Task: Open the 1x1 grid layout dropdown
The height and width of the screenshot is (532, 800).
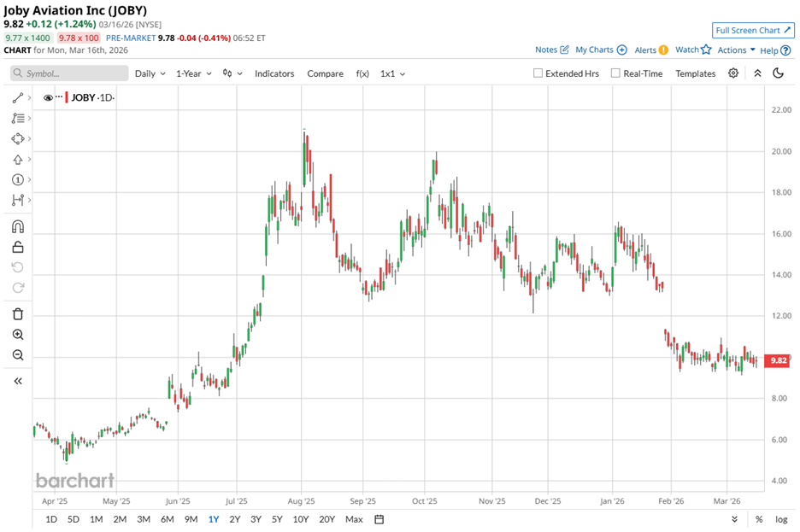Action: [393, 73]
